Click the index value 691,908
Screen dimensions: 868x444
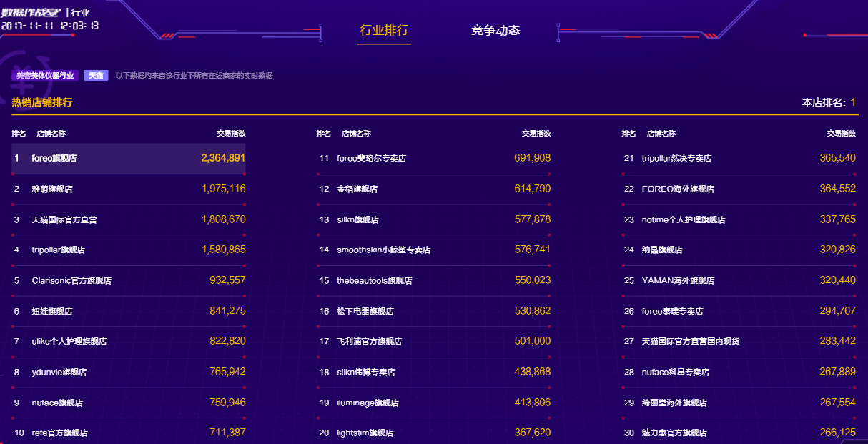pyautogui.click(x=533, y=158)
